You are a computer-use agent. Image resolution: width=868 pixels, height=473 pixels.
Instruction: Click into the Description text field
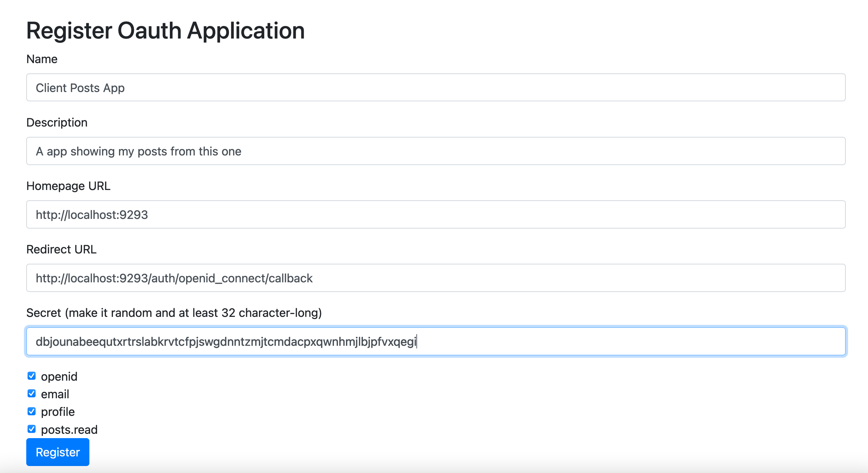[435, 151]
